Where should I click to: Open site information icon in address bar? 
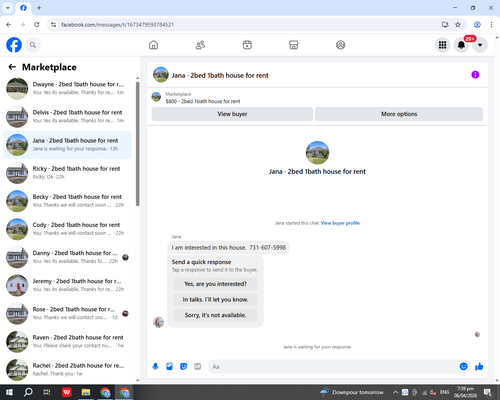[53, 25]
